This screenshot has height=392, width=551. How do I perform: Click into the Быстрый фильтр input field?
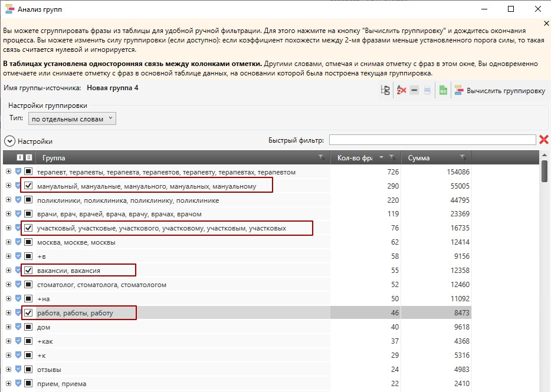click(x=432, y=140)
